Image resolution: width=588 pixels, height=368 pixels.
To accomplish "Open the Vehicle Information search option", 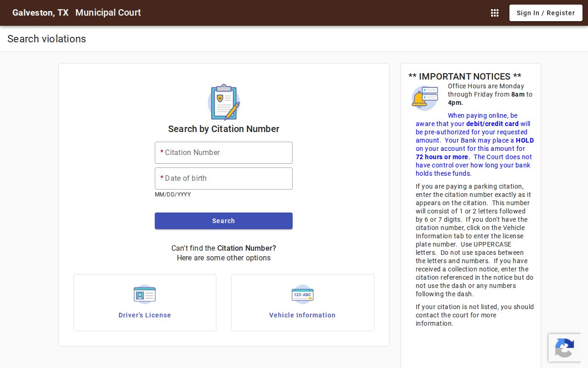I will (302, 303).
